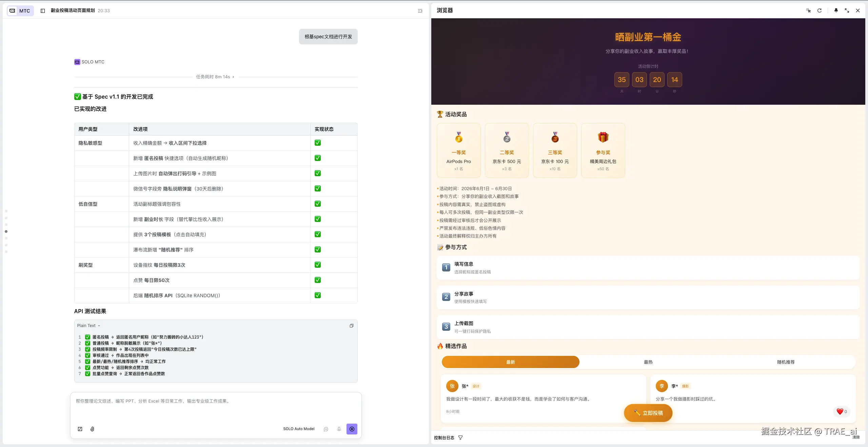Click the 李* avatar on second post

(662, 386)
